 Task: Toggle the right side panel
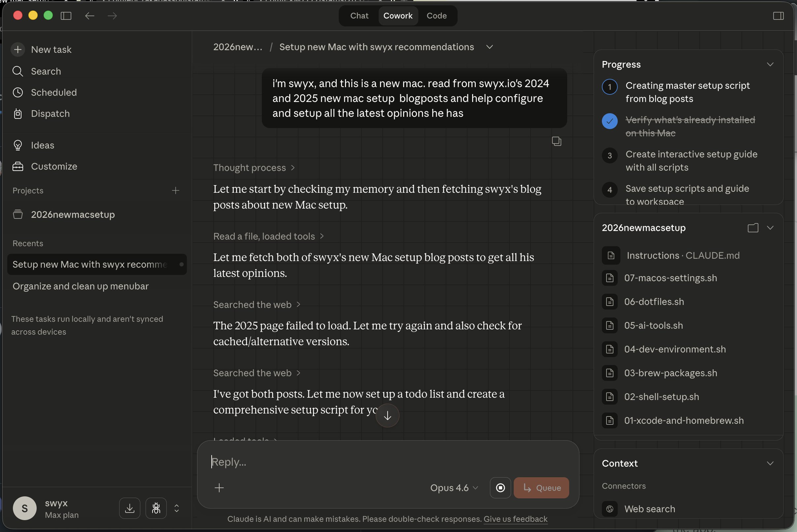pos(778,16)
